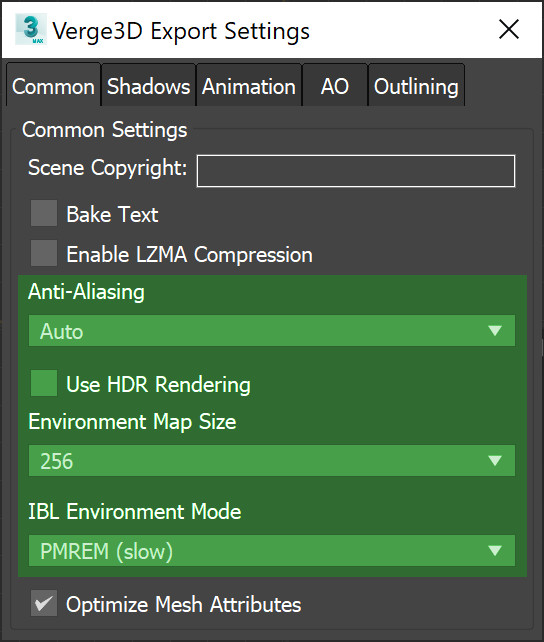The width and height of the screenshot is (544, 642).
Task: Click the Bake Text label
Action: pyautogui.click(x=112, y=214)
